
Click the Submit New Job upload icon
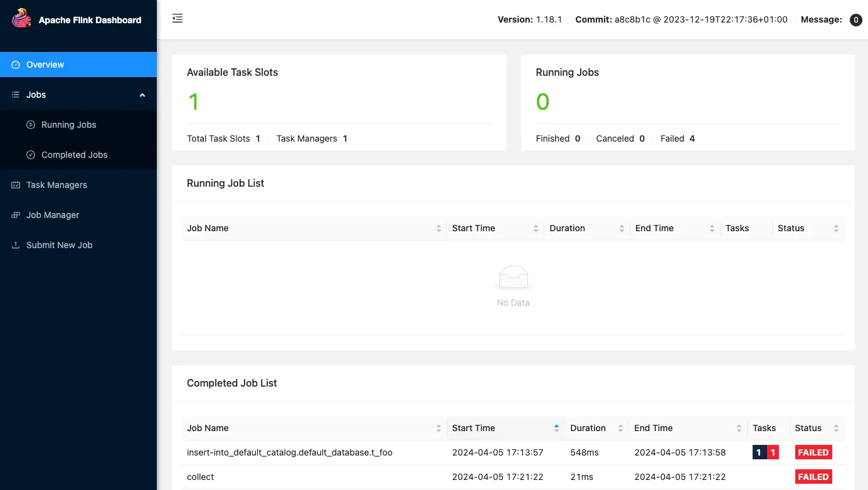tap(16, 245)
